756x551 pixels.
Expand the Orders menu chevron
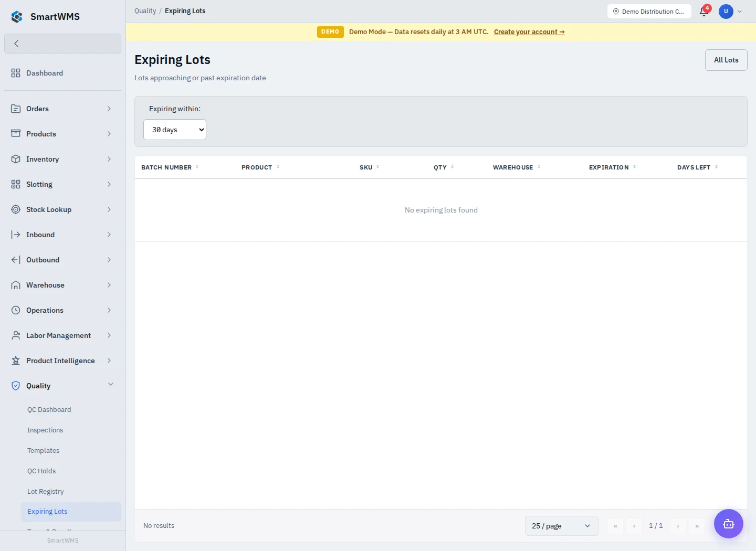point(109,109)
